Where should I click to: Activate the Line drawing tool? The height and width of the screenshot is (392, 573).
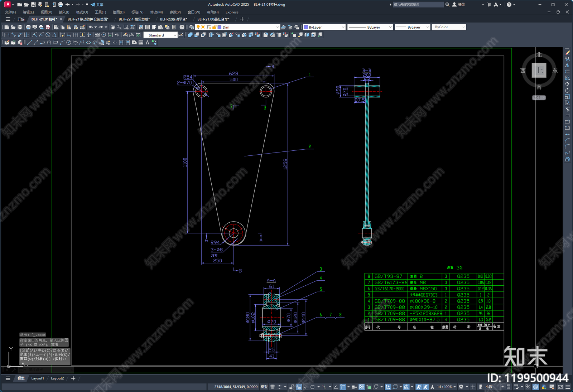click(x=29, y=43)
